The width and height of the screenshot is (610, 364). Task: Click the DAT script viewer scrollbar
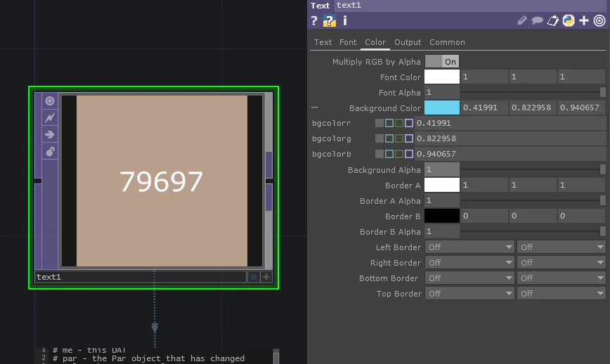pyautogui.click(x=276, y=356)
